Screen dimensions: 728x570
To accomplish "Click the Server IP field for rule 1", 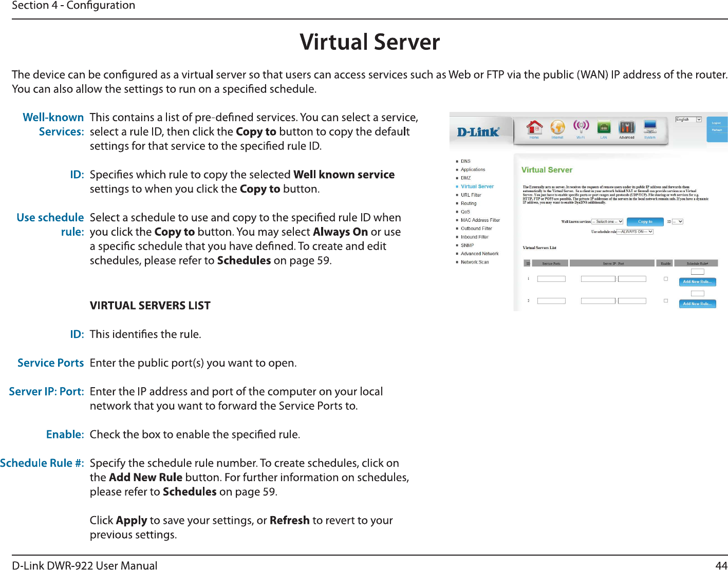I will point(598,279).
